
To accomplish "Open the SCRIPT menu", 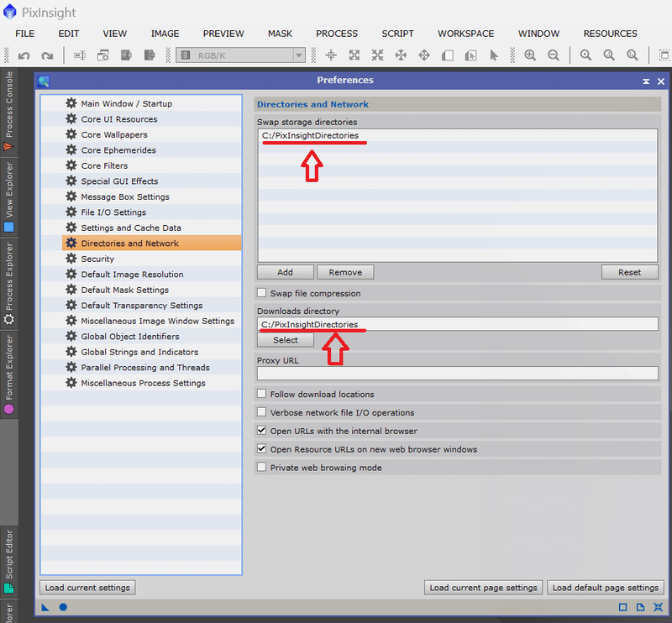I will (x=397, y=34).
